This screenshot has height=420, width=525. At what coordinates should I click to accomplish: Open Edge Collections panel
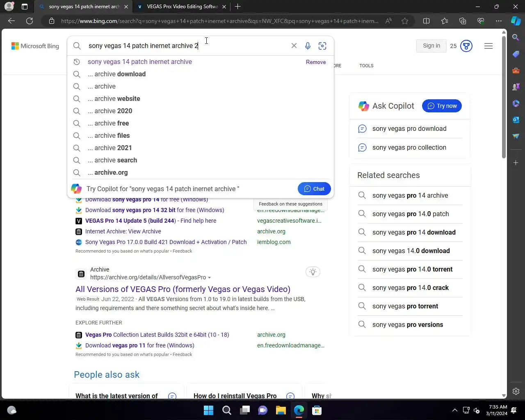463,21
